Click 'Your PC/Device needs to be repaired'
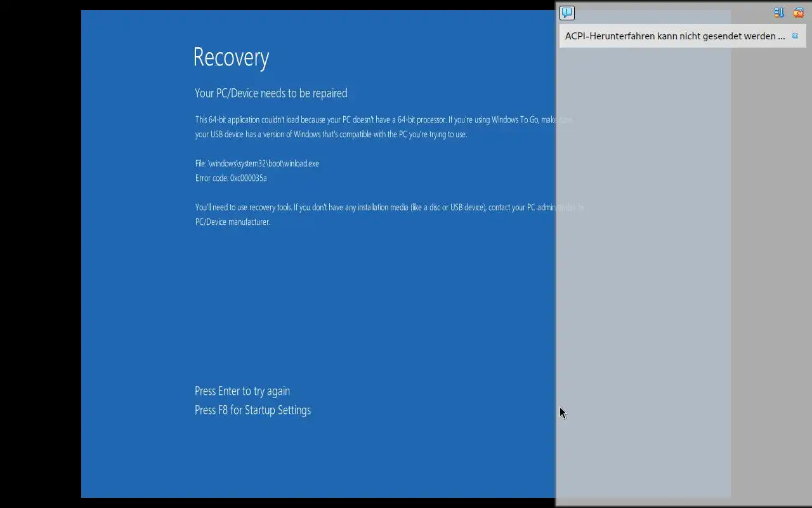 click(x=271, y=93)
